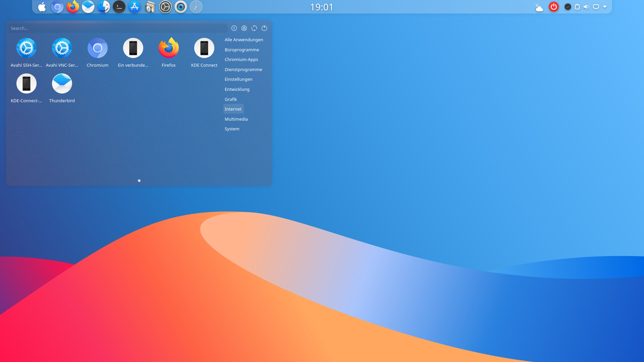Select 'Büroprogramme' category
The image size is (644, 362).
pos(242,50)
